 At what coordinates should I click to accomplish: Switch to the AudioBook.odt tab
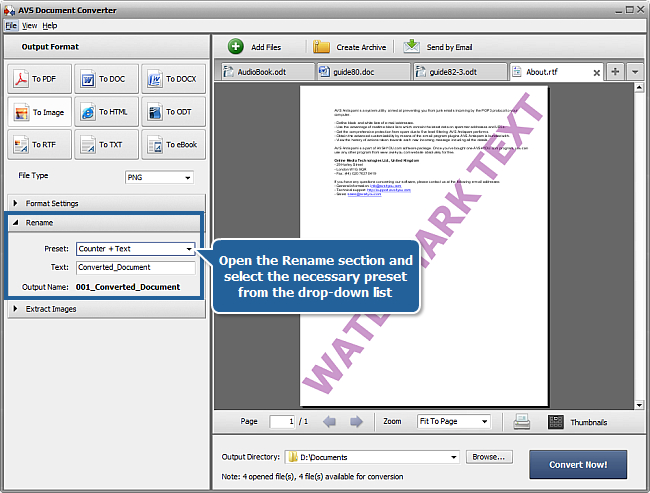[266, 72]
